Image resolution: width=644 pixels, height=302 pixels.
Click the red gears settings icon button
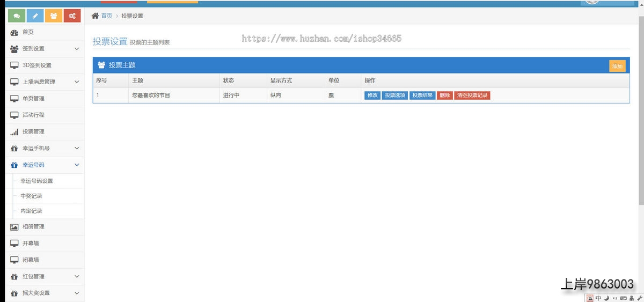(x=72, y=16)
